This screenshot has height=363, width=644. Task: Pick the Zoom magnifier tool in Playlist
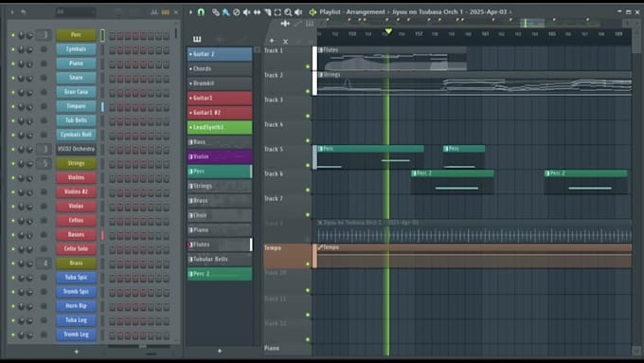coord(288,12)
